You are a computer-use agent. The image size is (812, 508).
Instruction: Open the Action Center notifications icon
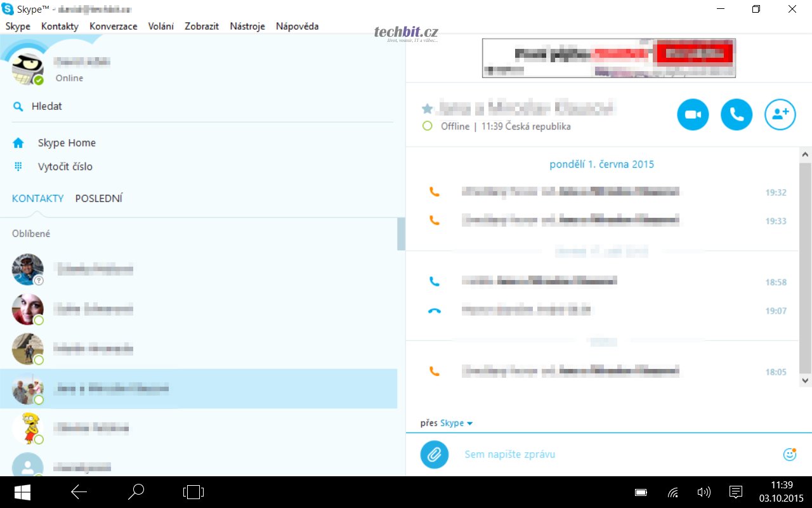click(736, 492)
